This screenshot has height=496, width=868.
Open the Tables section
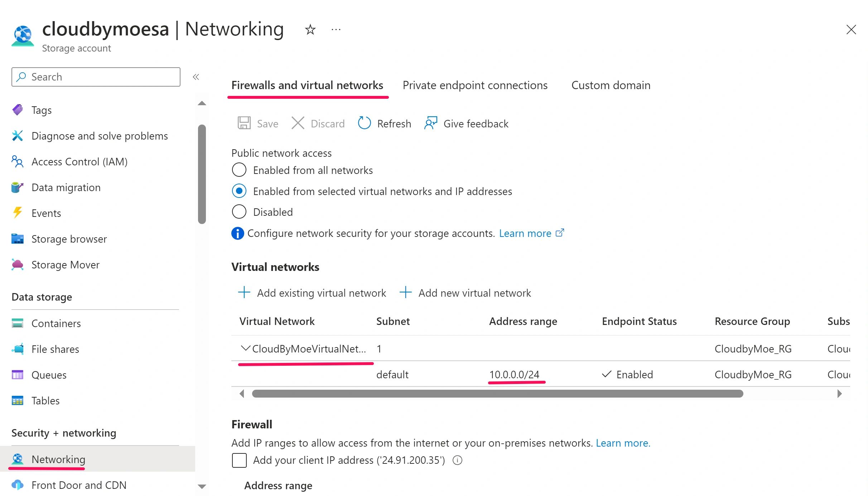[45, 400]
